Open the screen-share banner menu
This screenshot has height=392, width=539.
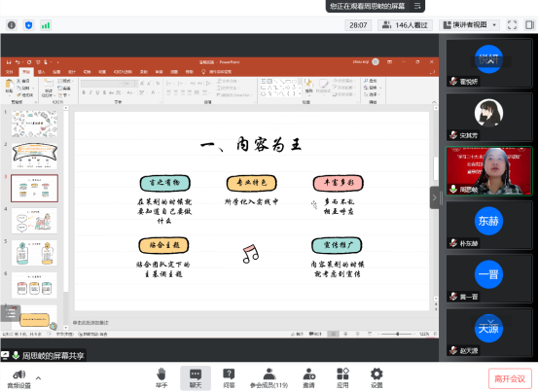[417, 6]
